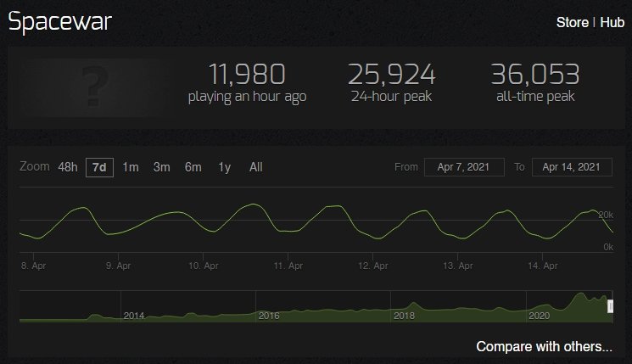632x364 pixels.
Task: Click the 2018 marker in navigator timeline
Action: pos(404,316)
